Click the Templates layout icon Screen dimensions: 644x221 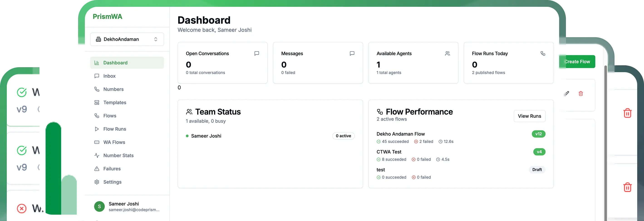click(x=97, y=103)
